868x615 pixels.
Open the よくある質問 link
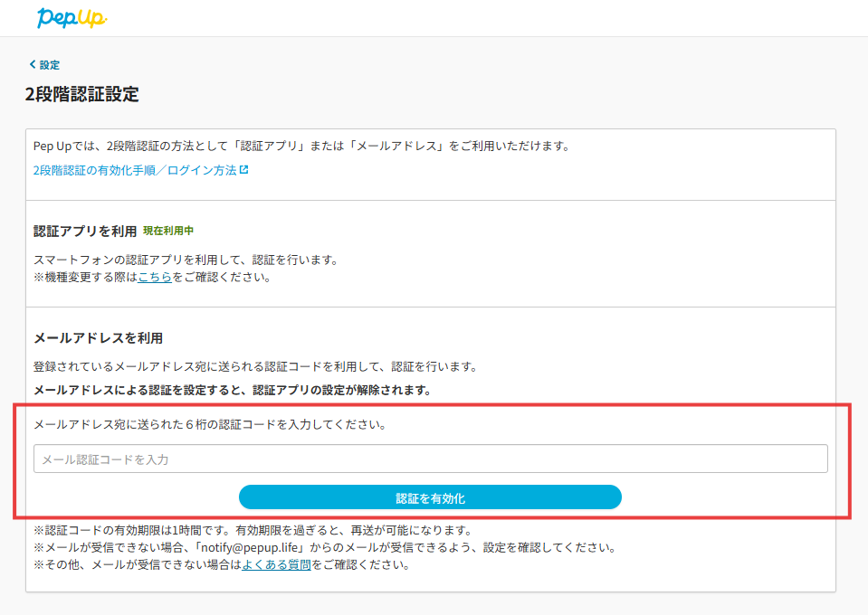coord(276,564)
